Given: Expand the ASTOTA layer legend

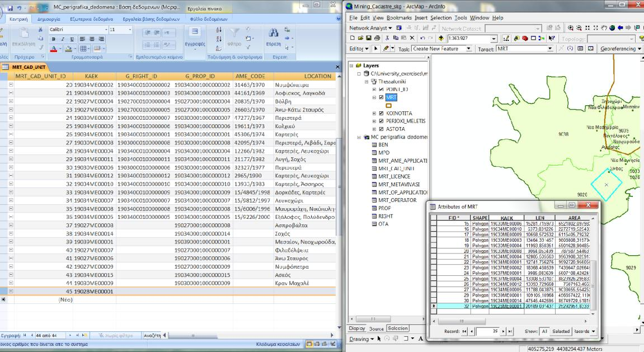Looking at the screenshot, I should click(x=374, y=129).
